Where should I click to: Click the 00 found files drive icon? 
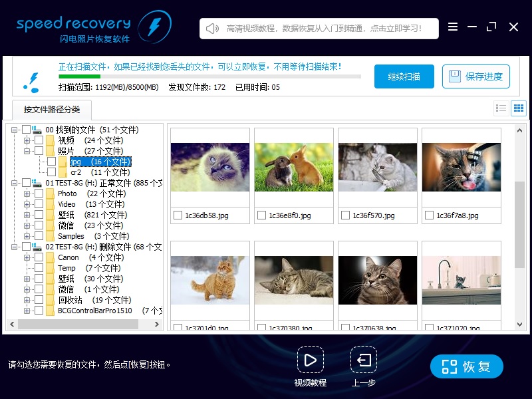(x=37, y=130)
